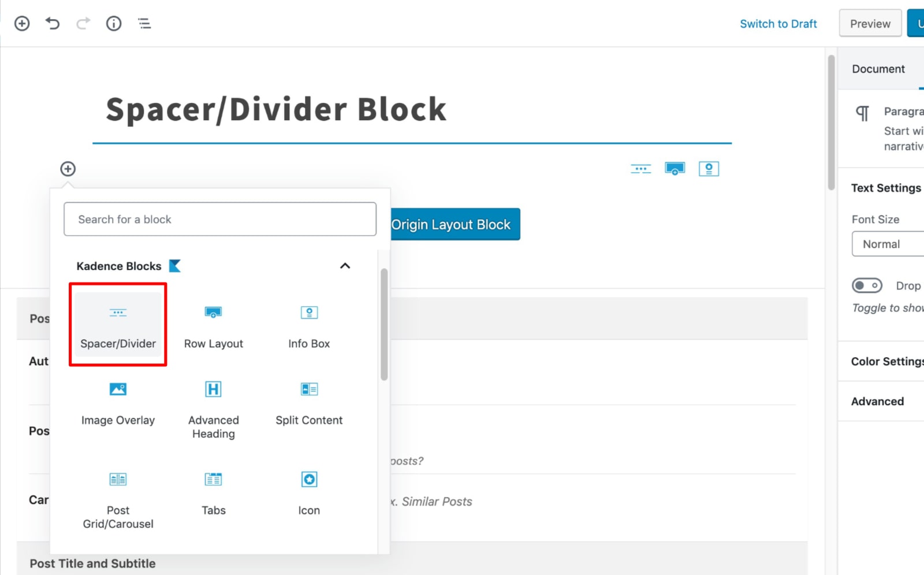Viewport: 924px width, 575px height.
Task: Click the Info Box shortcut icon beside paragraph
Action: 709,169
